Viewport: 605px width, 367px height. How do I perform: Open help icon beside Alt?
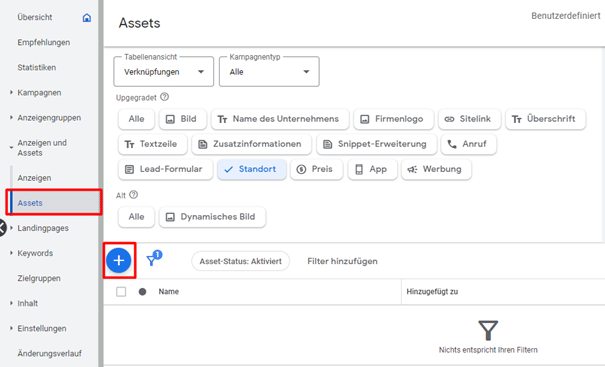pos(134,194)
